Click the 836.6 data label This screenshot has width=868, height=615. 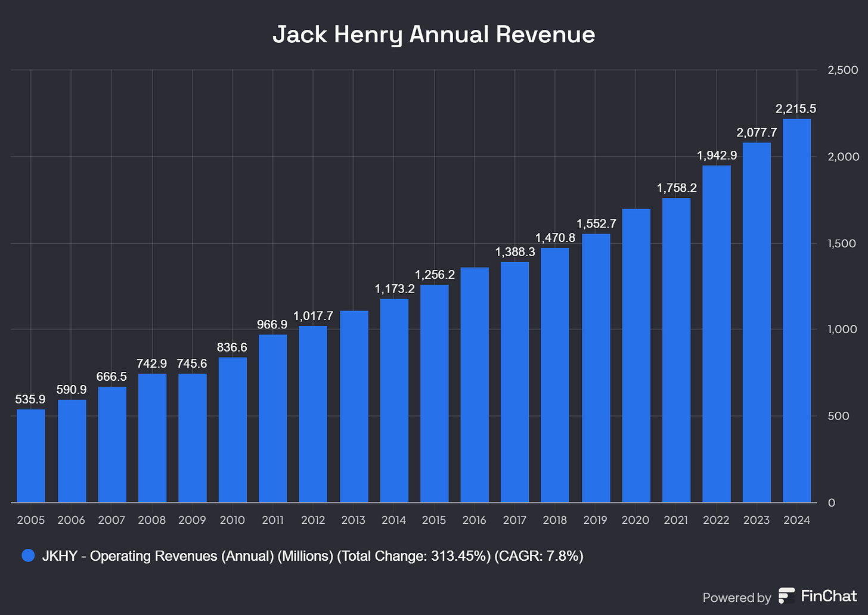click(232, 347)
